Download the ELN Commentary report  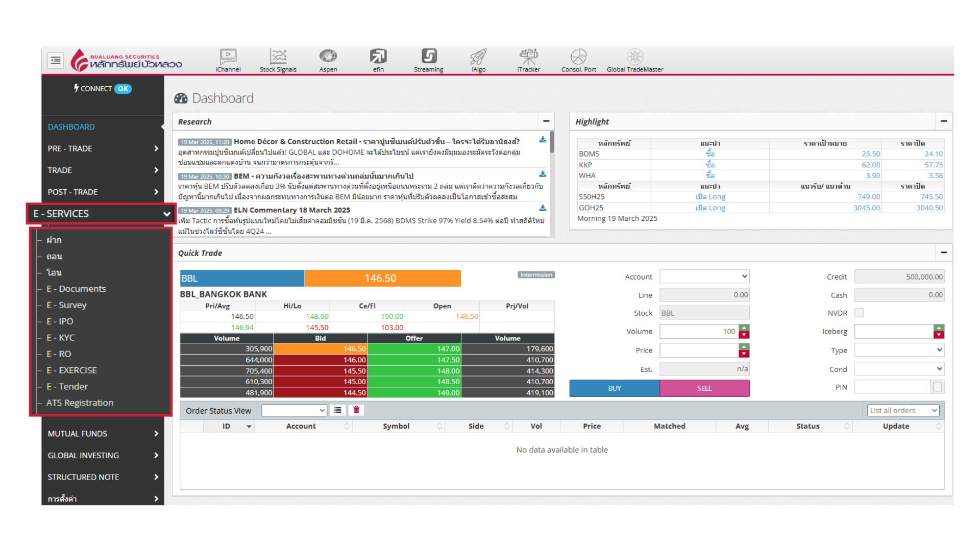point(543,208)
